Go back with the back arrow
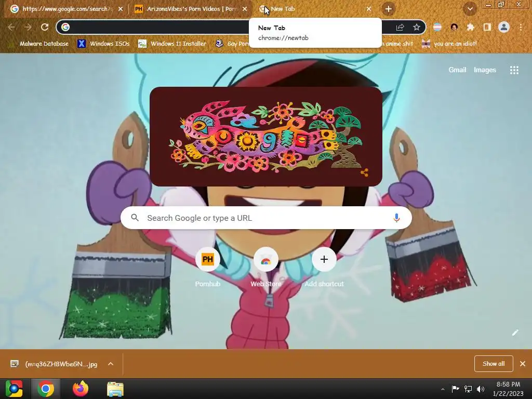Screen dimensions: 532x399 click(x=11, y=27)
